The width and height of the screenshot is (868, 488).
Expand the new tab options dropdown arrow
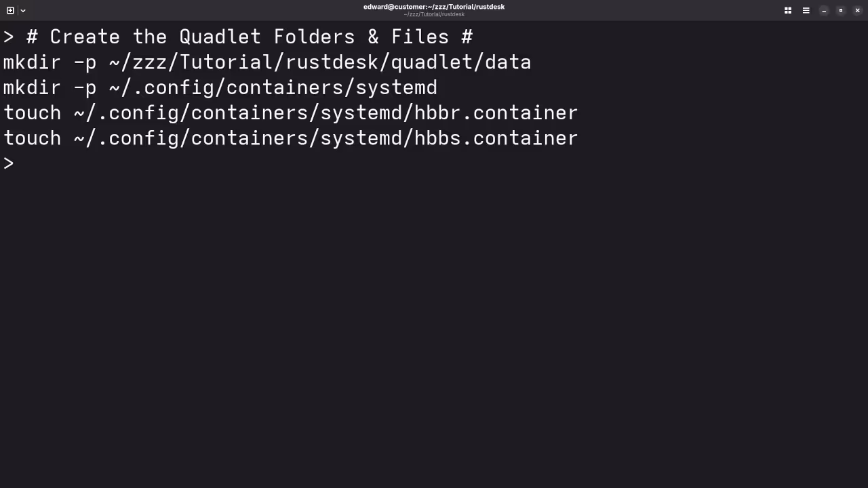click(23, 10)
